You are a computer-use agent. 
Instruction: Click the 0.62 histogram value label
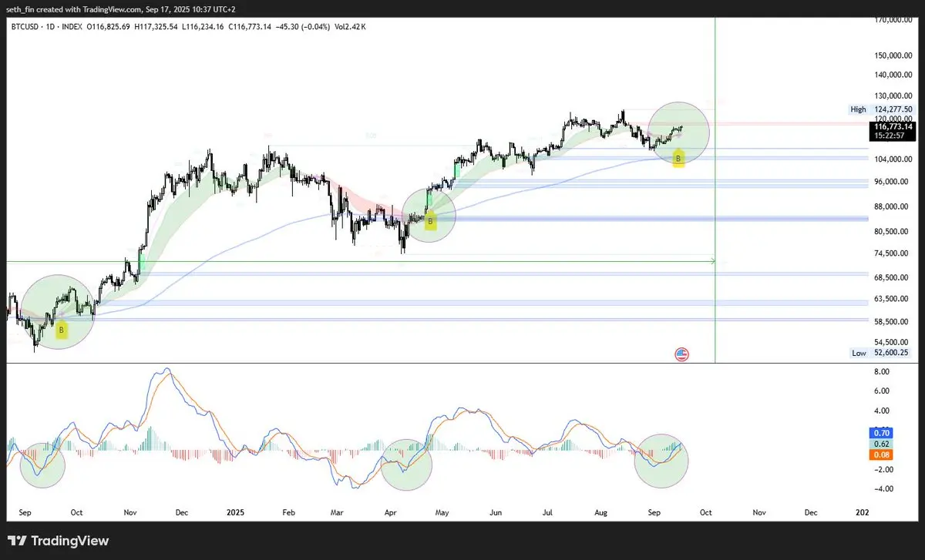882,444
